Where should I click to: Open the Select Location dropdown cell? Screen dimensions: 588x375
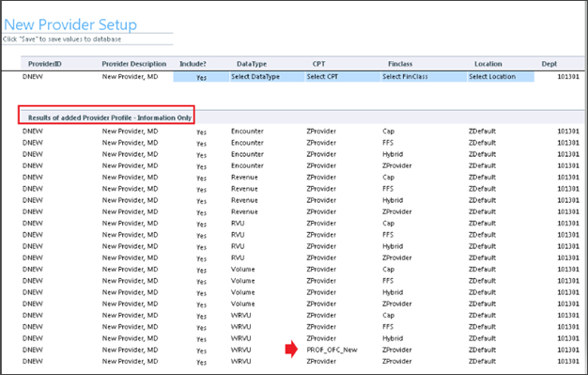point(501,77)
